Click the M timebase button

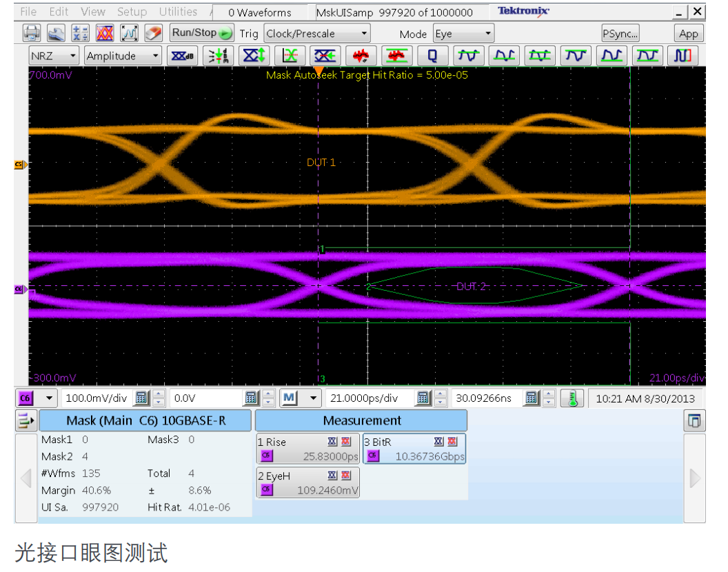pos(290,398)
